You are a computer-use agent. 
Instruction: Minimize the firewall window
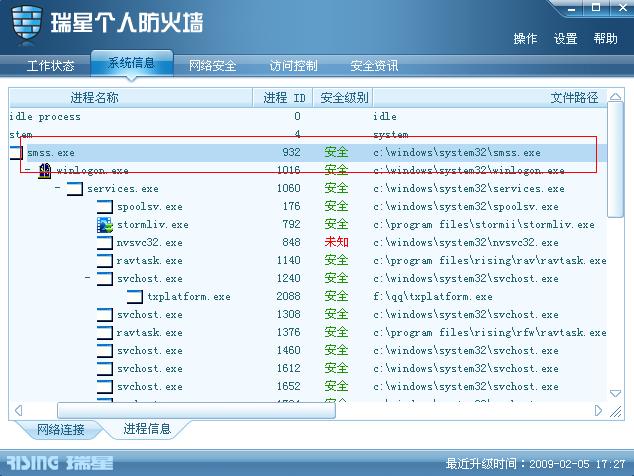571,8
